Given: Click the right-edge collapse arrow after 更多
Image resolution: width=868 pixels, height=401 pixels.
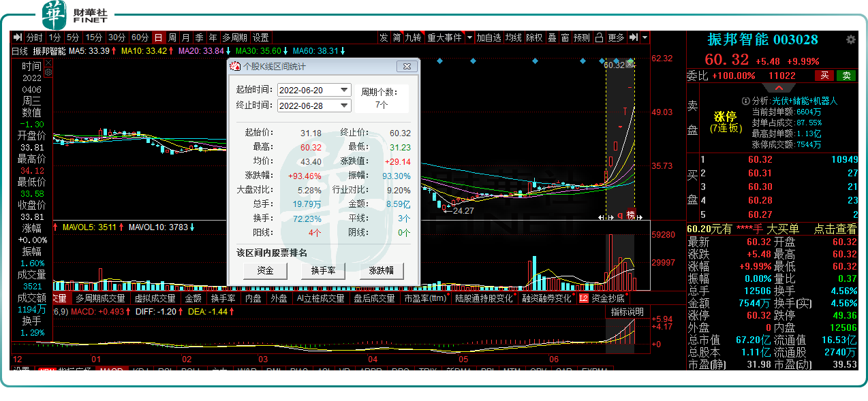Looking at the screenshot, I should [x=633, y=37].
